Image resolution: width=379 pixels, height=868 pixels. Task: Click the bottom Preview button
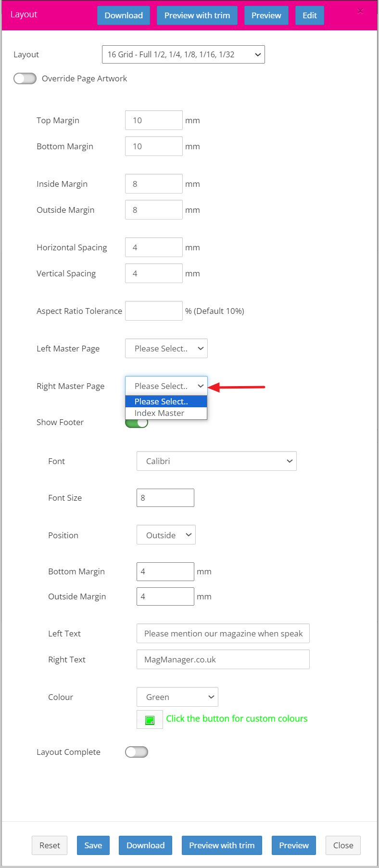294,845
